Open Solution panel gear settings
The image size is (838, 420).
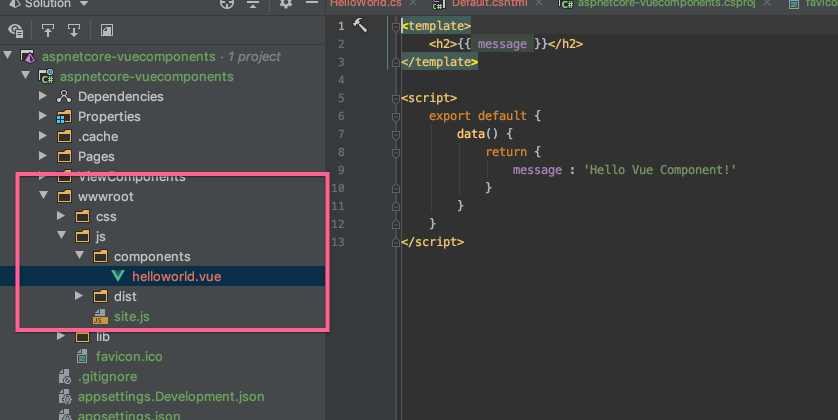coord(286,4)
